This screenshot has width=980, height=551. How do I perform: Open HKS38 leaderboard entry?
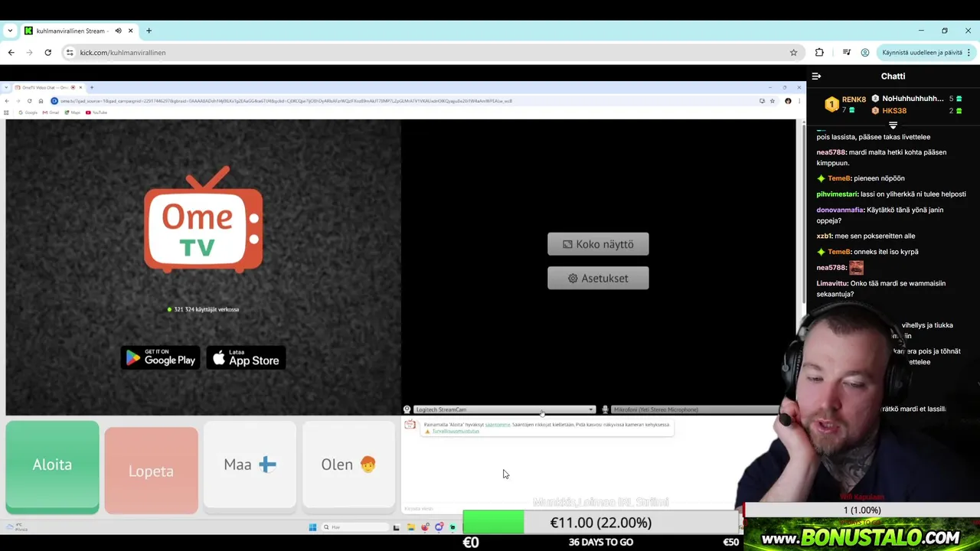tap(916, 111)
